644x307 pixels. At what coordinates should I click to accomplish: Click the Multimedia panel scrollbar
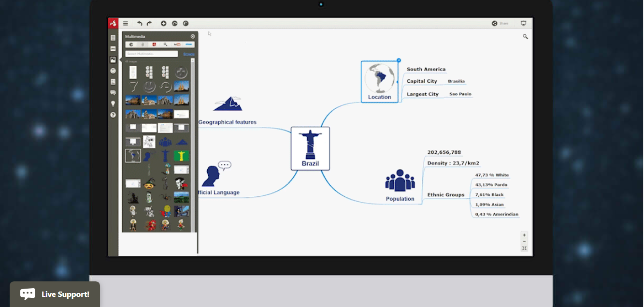(x=193, y=145)
